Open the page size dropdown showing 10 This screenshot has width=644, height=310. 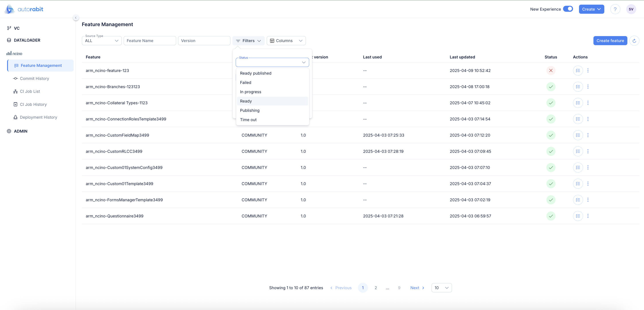(x=441, y=288)
